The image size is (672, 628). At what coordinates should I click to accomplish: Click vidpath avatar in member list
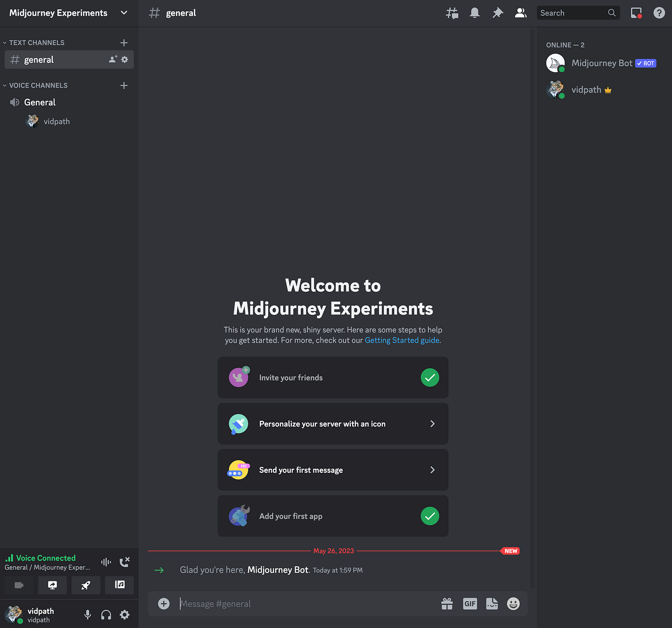click(x=556, y=90)
